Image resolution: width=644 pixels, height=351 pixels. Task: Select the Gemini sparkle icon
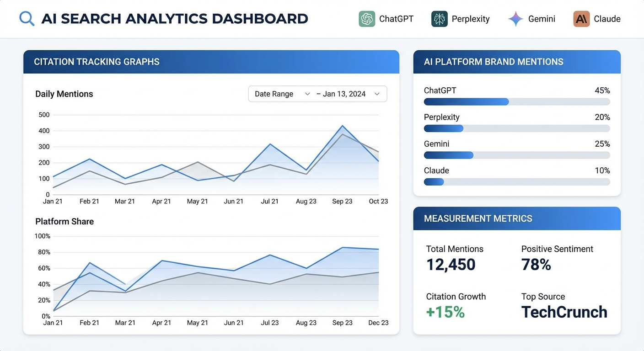coord(515,19)
